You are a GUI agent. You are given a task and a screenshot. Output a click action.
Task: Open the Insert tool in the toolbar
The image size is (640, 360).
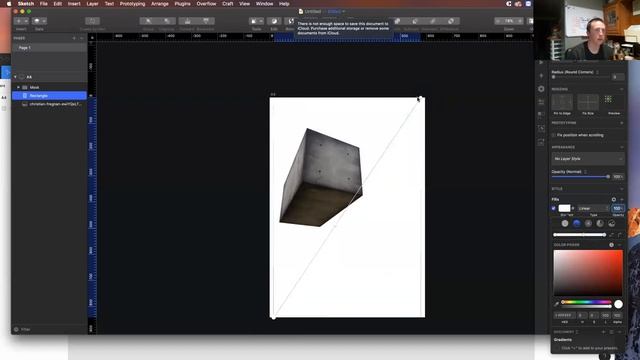[x=21, y=21]
